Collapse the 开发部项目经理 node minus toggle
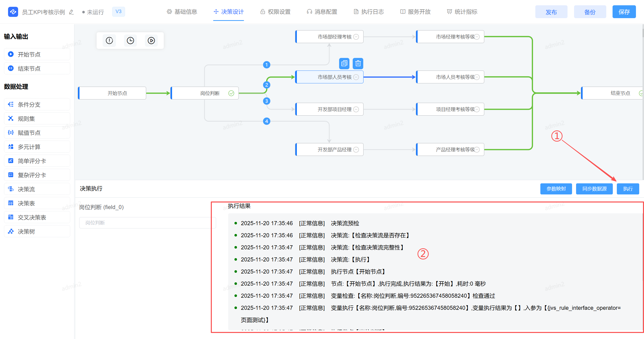 (356, 109)
